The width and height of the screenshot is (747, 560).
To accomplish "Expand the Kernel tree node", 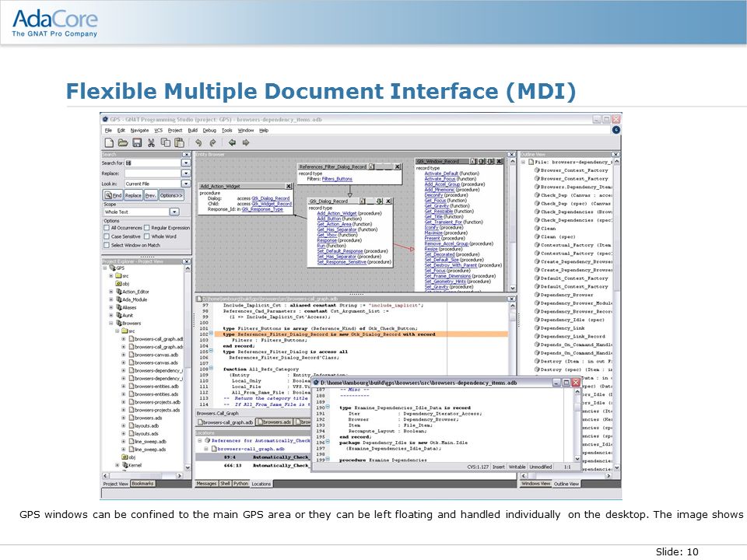I will [117, 465].
